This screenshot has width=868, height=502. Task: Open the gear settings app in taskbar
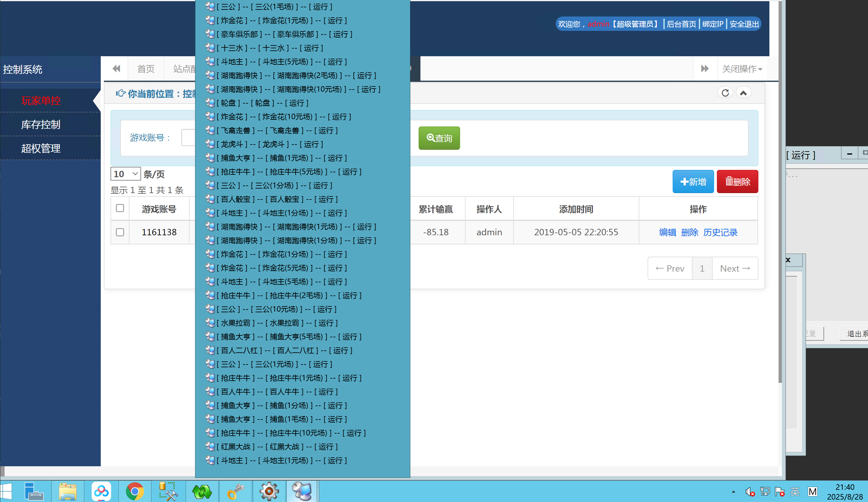pos(269,491)
